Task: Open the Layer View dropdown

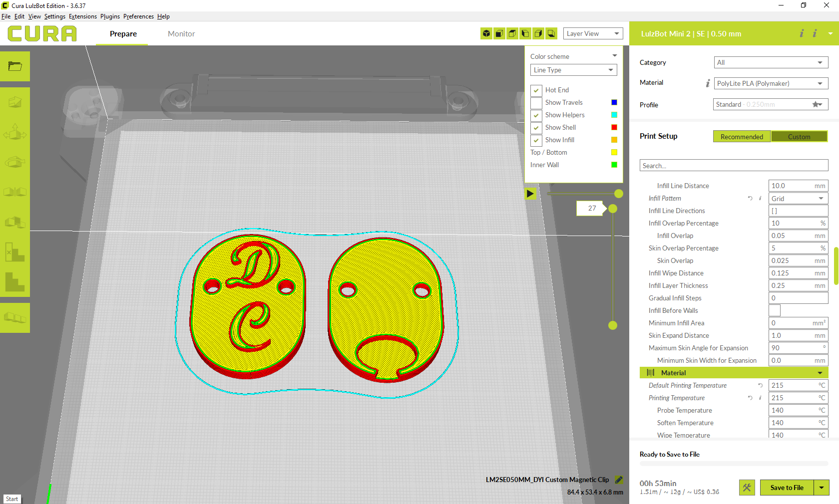Action: pos(593,33)
